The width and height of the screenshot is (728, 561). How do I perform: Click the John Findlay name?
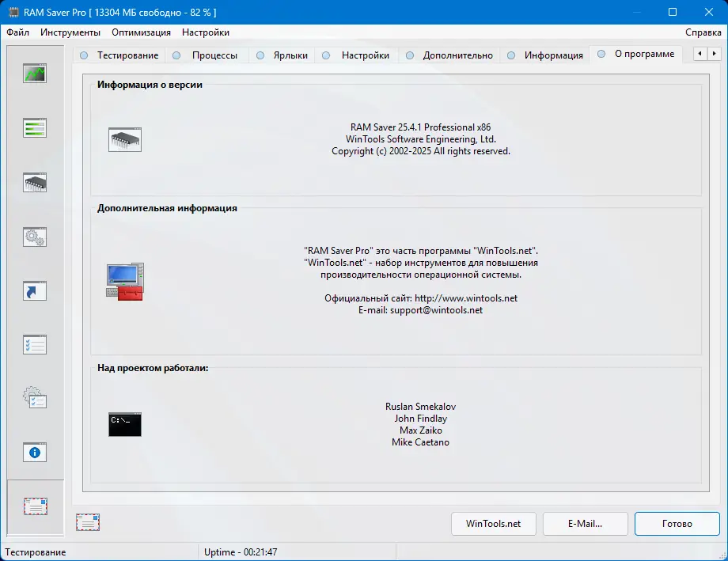pos(421,419)
